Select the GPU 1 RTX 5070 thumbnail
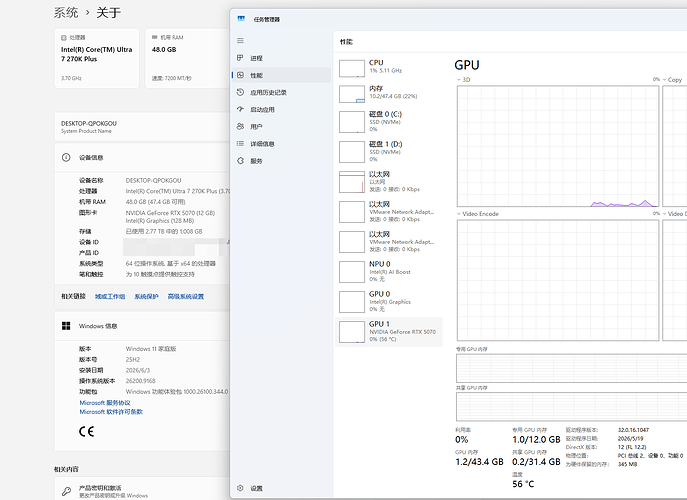The image size is (687, 500). [x=352, y=332]
